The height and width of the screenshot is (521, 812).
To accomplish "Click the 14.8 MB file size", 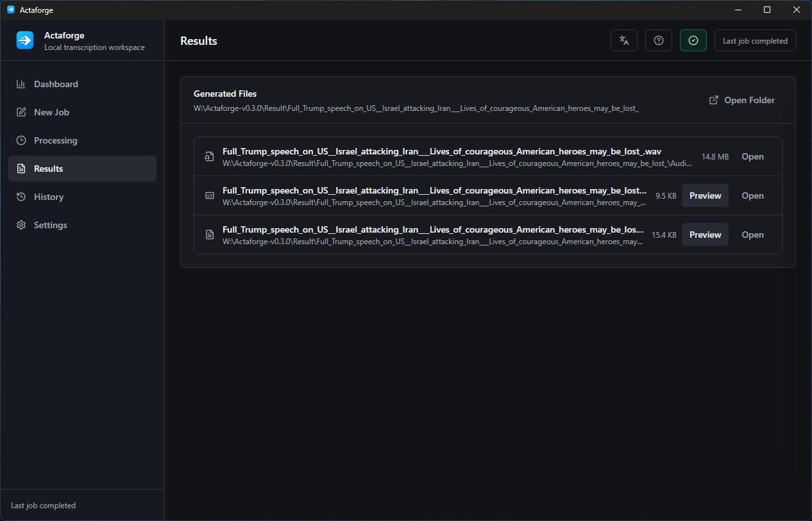I will tap(715, 156).
